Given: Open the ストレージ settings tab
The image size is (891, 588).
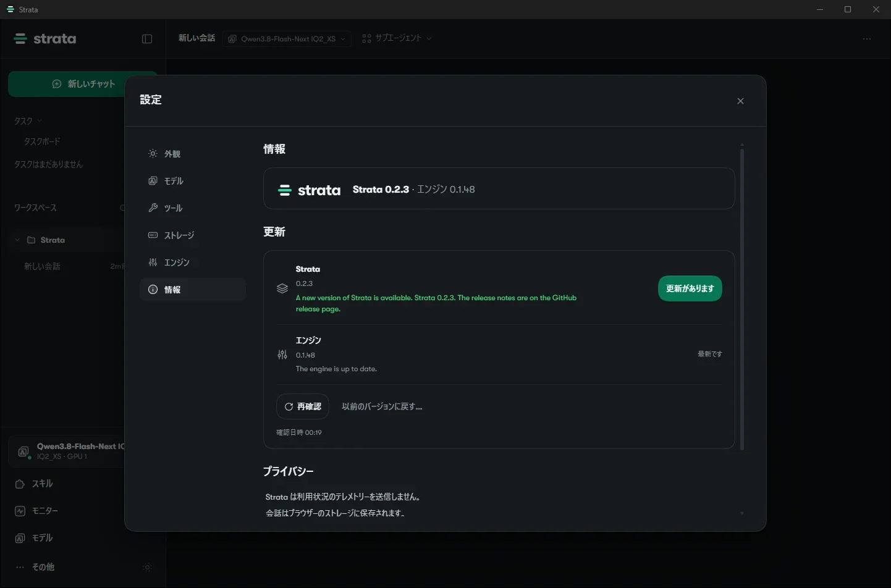Looking at the screenshot, I should point(193,235).
